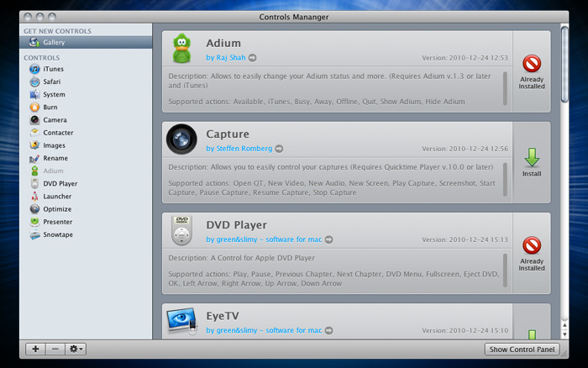
Task: Select Camera label in controls list
Action: pyautogui.click(x=55, y=120)
